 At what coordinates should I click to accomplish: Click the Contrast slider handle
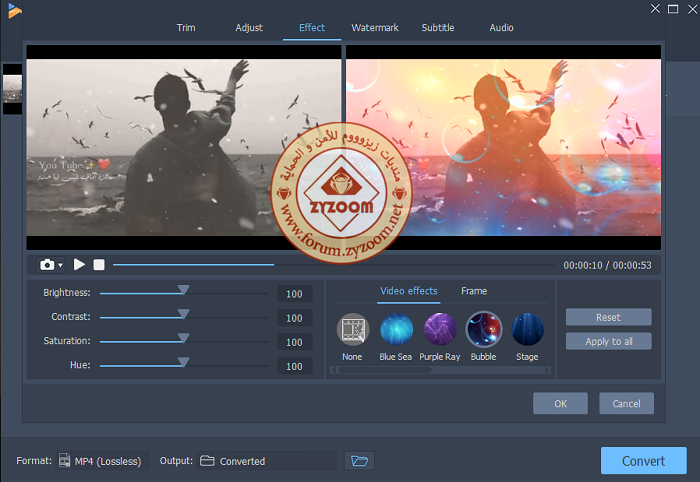[183, 314]
